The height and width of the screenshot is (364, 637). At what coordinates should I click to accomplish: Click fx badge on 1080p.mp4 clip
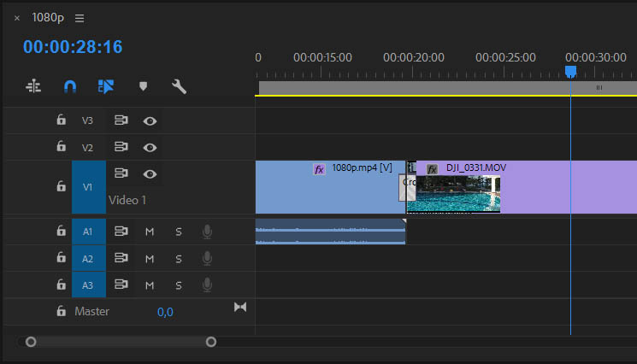pos(319,169)
